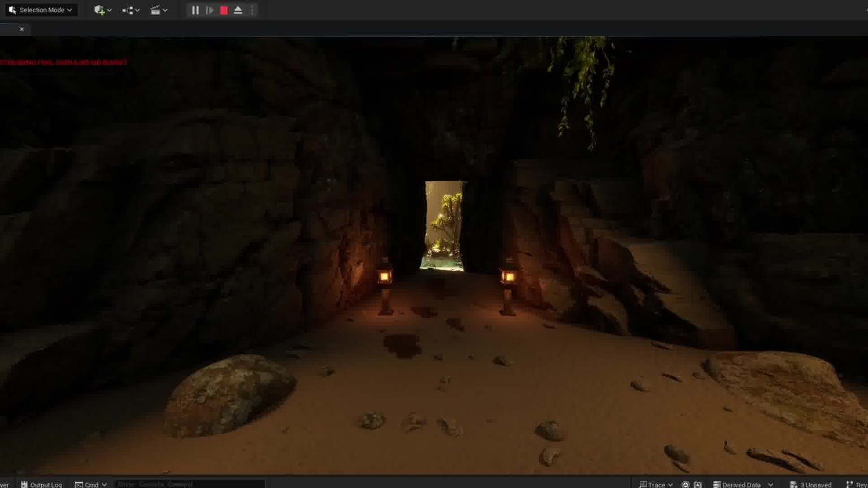Screen dimensions: 868x488
Task: Open the Trace dropdown
Action: 656,485
